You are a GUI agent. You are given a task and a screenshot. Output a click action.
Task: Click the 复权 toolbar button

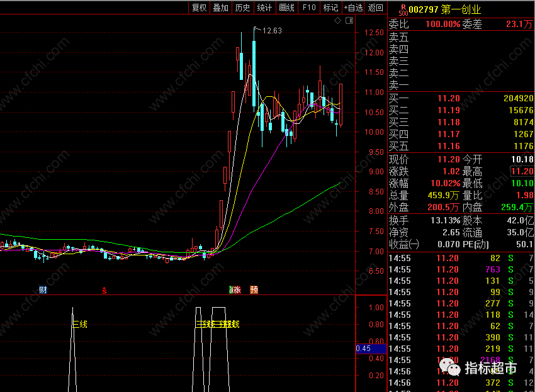200,8
